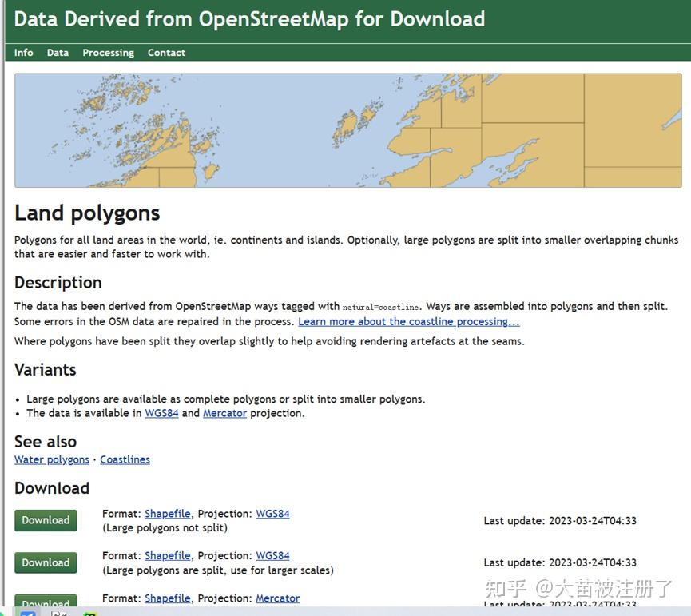Click the coastal map banner image
Image resolution: width=691 pixels, height=616 pixels.
click(x=348, y=130)
